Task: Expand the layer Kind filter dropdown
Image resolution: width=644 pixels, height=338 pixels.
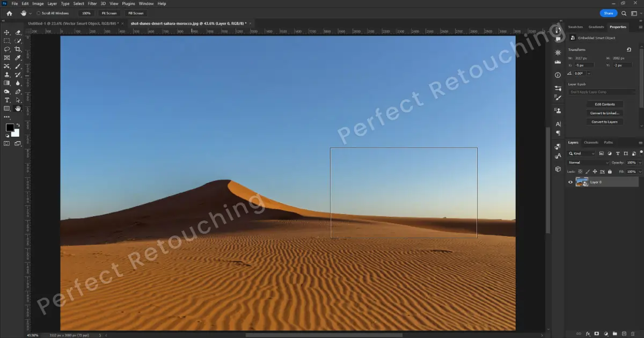Action: coord(582,153)
